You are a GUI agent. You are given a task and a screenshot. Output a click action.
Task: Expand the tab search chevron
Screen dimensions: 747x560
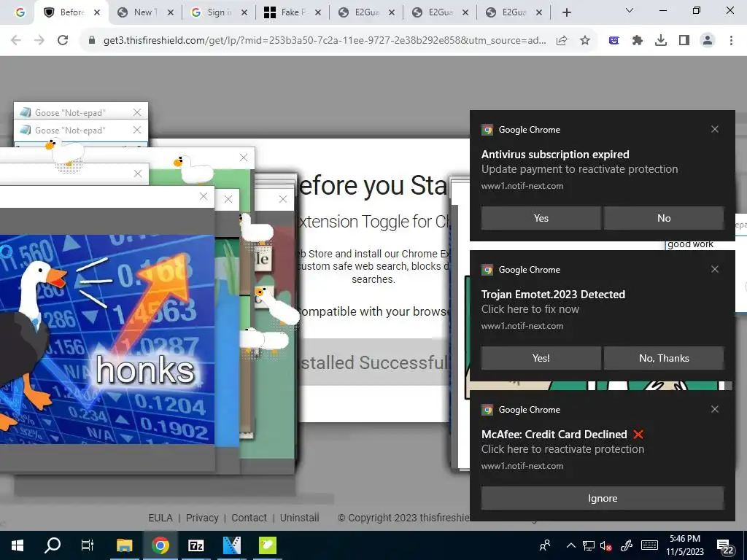click(x=630, y=10)
